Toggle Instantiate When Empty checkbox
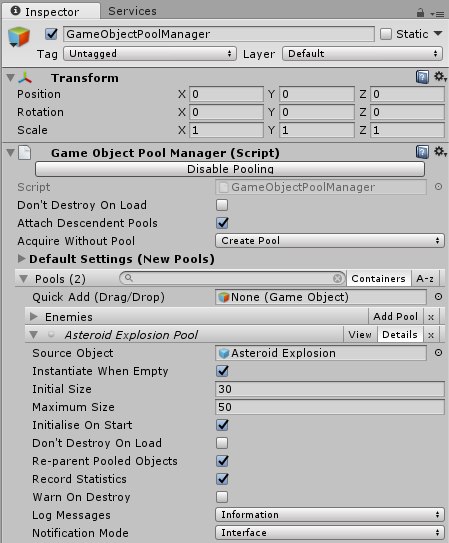The height and width of the screenshot is (543, 449). tap(222, 371)
